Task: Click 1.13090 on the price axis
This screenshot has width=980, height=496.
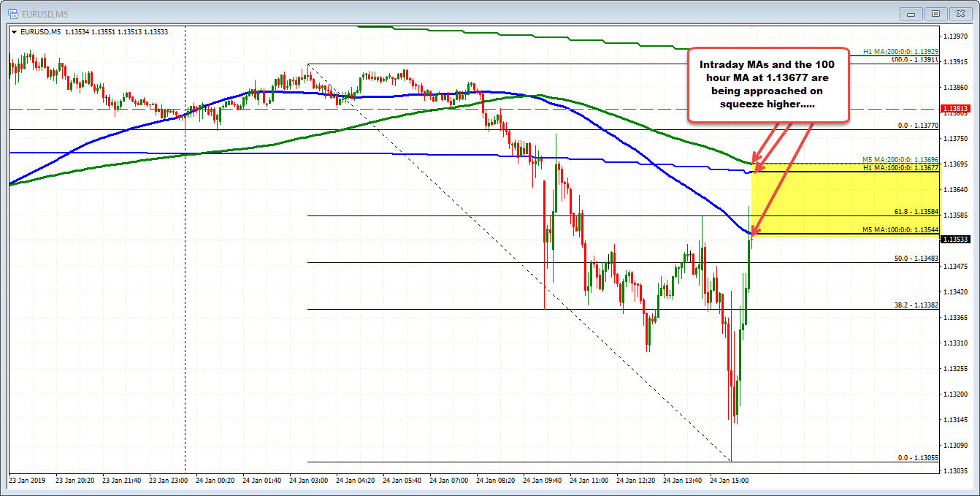Action: coord(957,445)
